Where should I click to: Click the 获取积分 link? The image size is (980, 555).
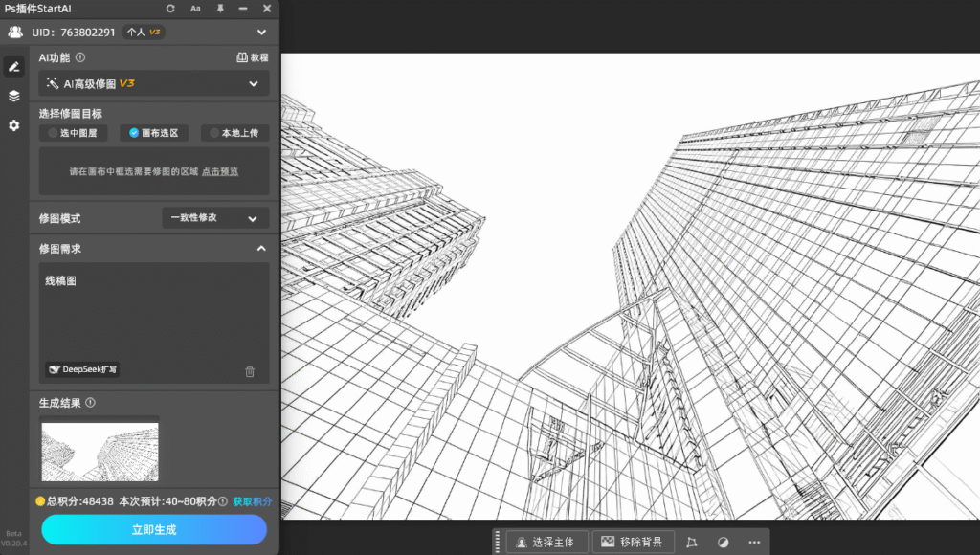(x=252, y=501)
